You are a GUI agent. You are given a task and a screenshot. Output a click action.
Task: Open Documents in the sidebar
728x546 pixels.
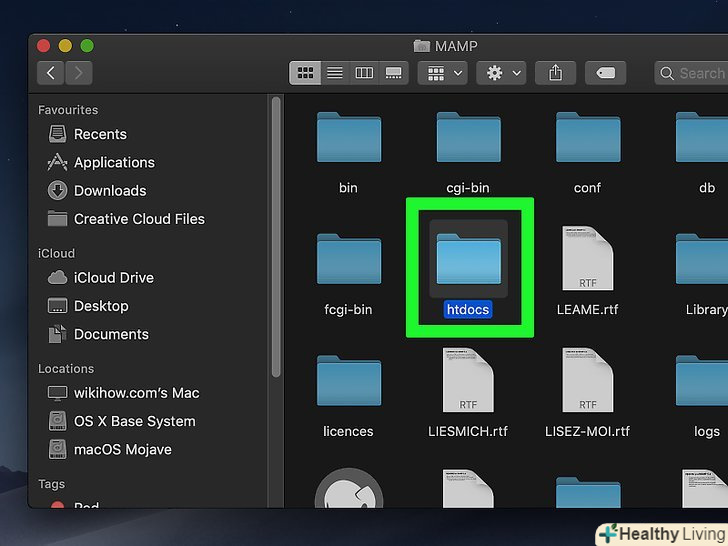click(98, 334)
